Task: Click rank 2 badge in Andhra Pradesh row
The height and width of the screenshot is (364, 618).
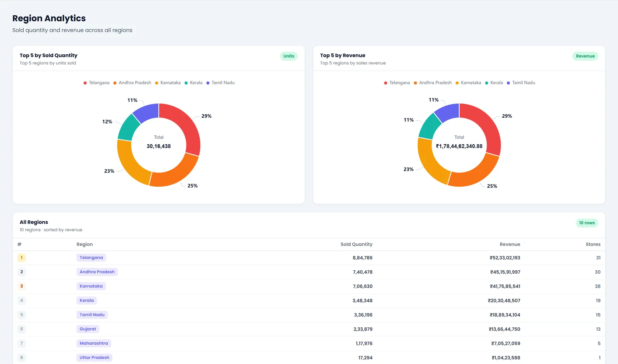Action: point(22,272)
